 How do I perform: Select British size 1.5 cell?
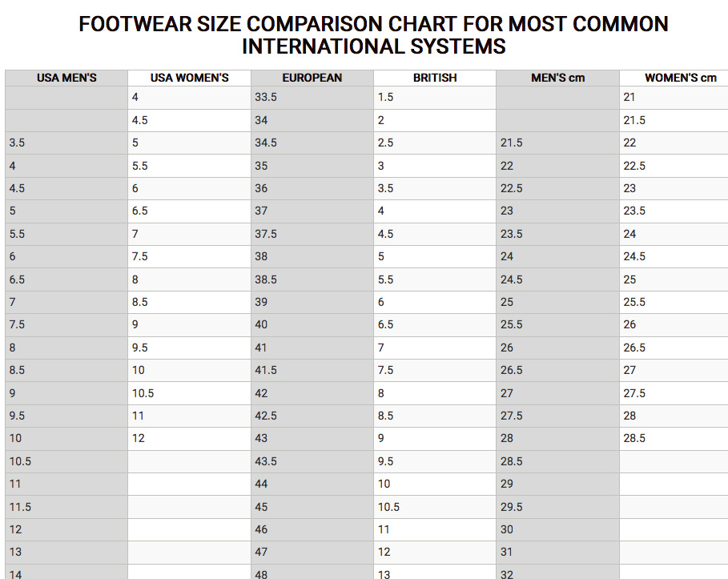click(385, 97)
